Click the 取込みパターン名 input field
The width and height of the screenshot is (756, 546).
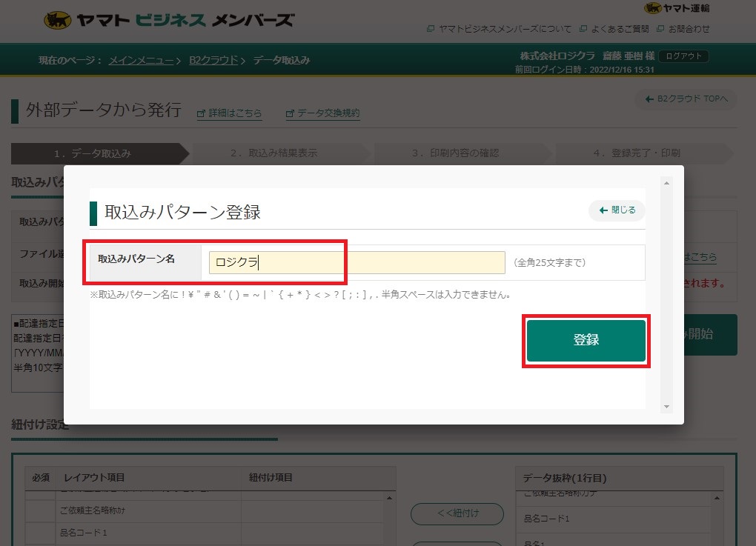tap(357, 263)
